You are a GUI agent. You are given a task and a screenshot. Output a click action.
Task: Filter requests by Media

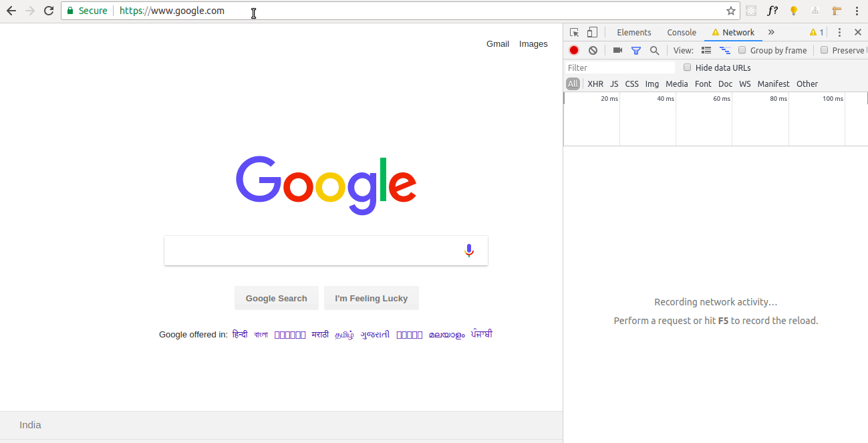[x=677, y=84]
